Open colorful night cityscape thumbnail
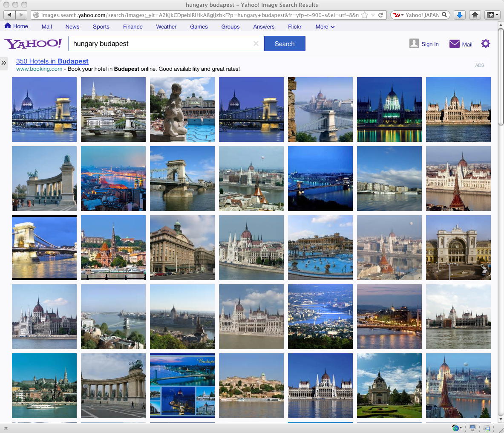Screen dimensions: 504x433 [113, 179]
